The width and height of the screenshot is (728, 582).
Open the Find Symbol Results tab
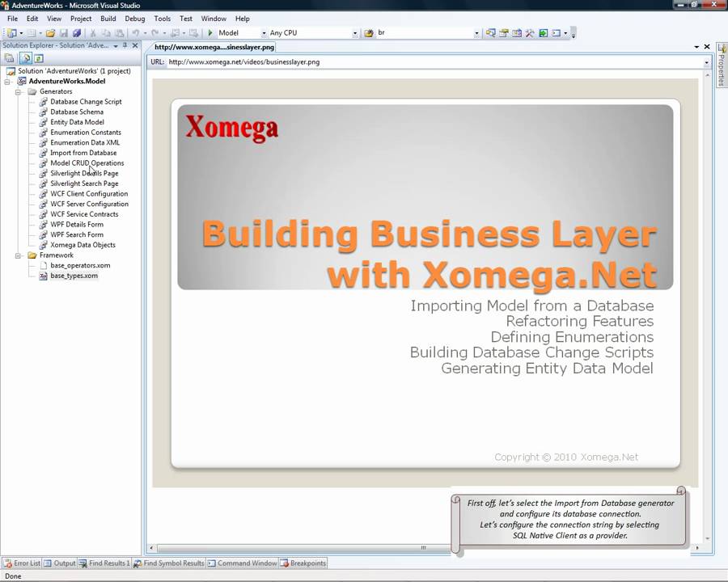(x=168, y=563)
